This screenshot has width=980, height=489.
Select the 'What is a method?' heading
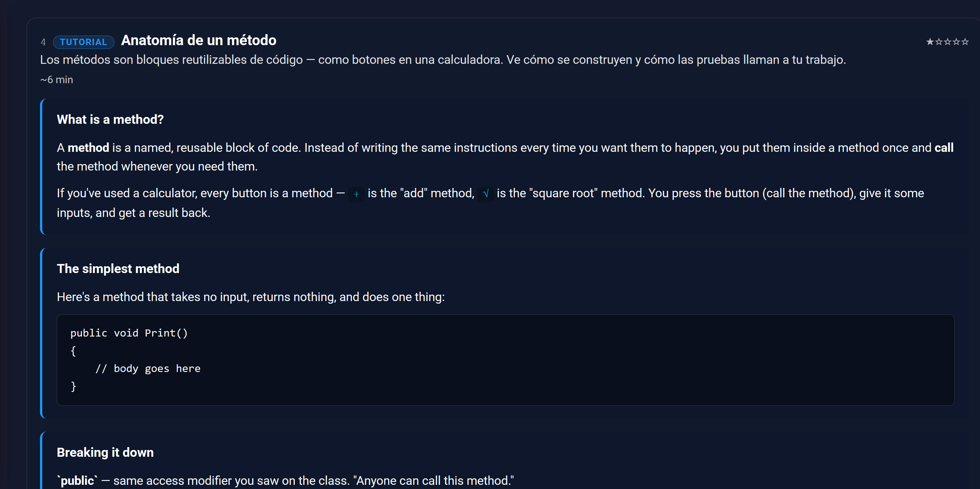pyautogui.click(x=110, y=119)
